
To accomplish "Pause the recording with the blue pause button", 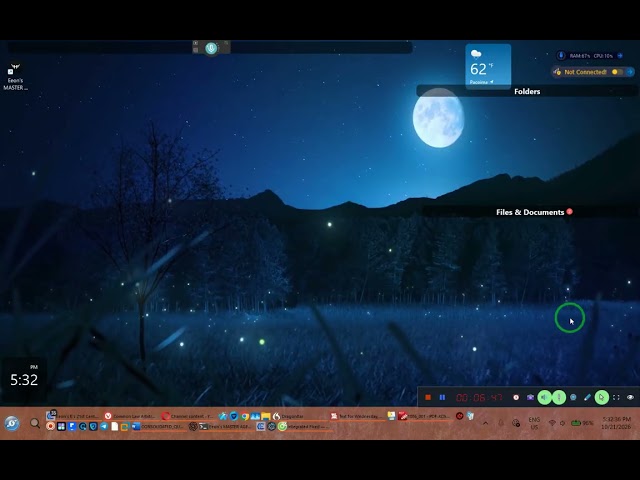I will tap(442, 397).
